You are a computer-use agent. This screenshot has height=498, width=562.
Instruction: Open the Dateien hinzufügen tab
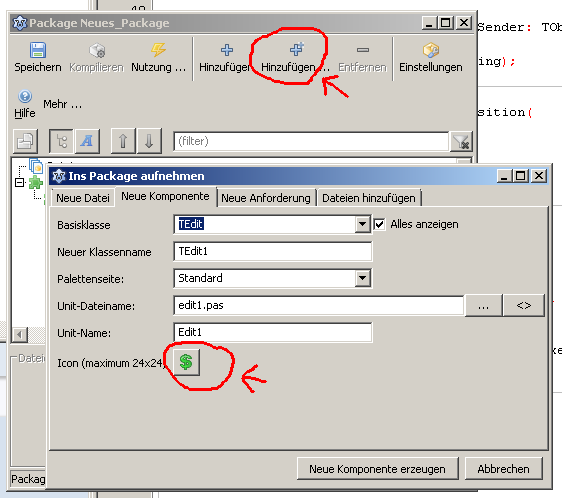coord(368,198)
